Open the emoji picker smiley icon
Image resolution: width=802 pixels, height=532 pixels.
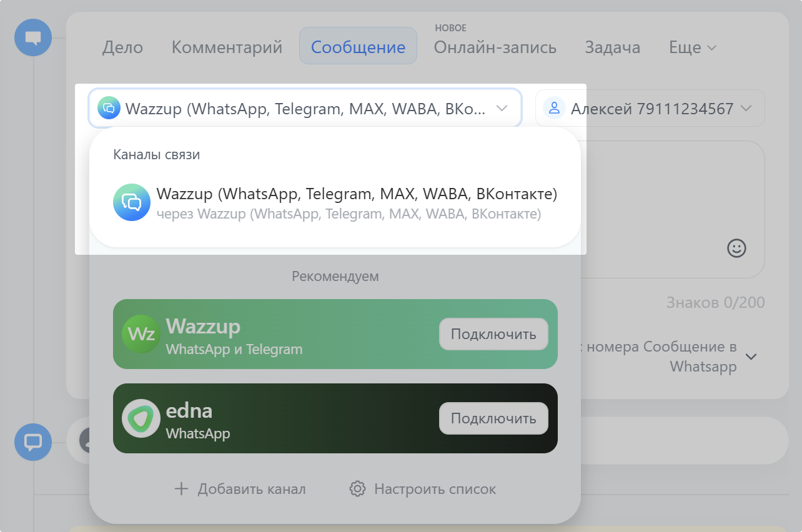tap(736, 248)
